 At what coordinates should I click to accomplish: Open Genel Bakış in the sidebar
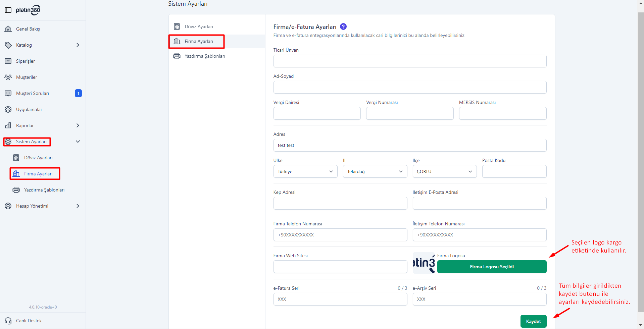pyautogui.click(x=28, y=29)
